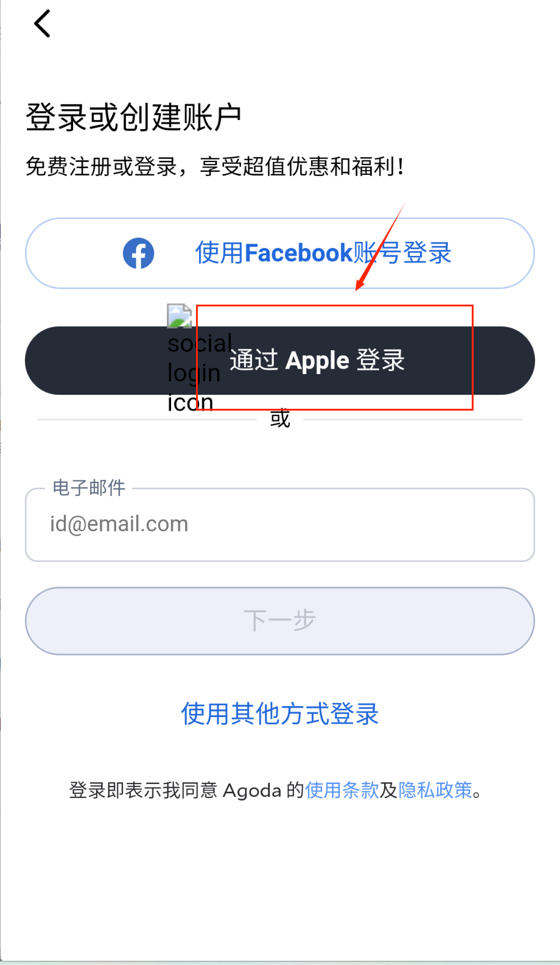Click the 登录或创建账户 heading

[x=134, y=117]
